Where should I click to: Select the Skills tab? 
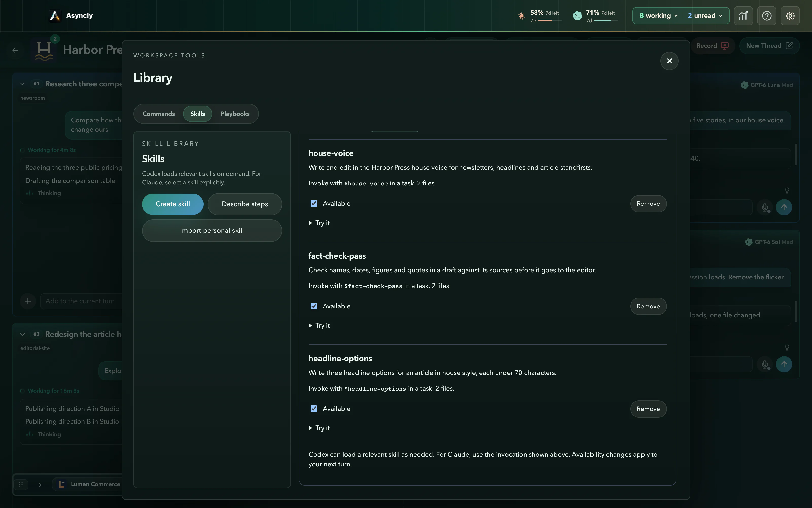point(198,114)
